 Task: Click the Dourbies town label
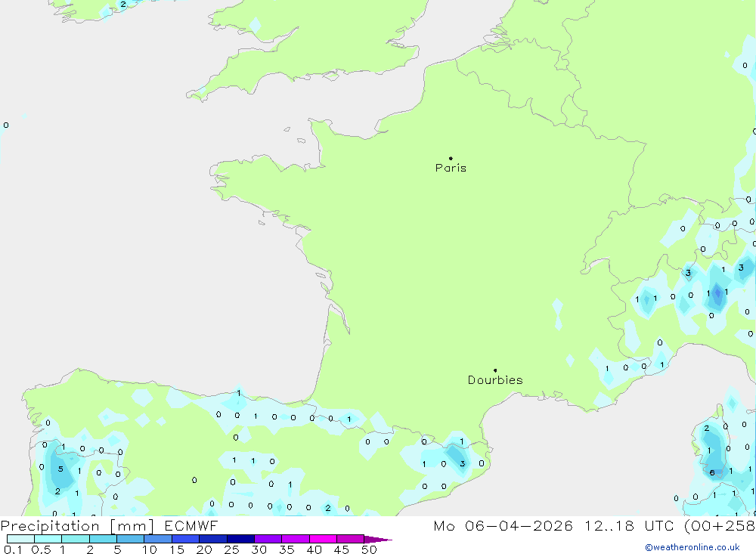click(495, 380)
